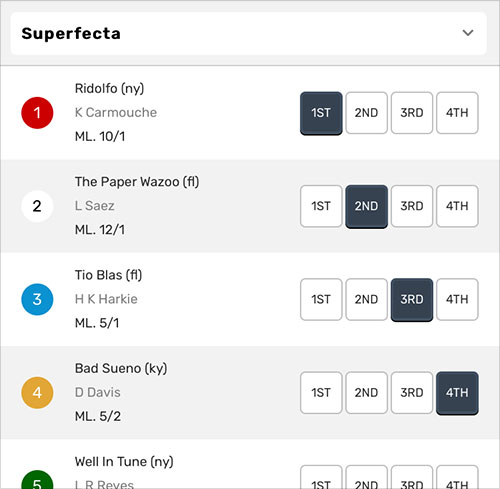Select green number 5 saddle cloth icon
The image size is (500, 489).
click(37, 480)
